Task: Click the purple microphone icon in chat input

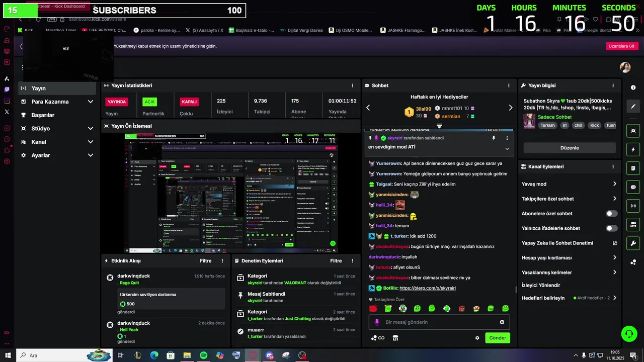Action: point(377,322)
